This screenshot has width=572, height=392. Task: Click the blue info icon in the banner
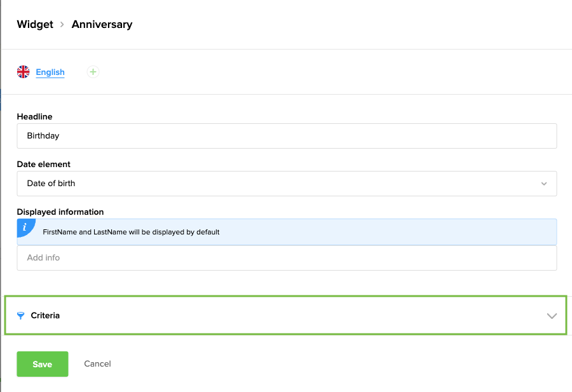[25, 227]
